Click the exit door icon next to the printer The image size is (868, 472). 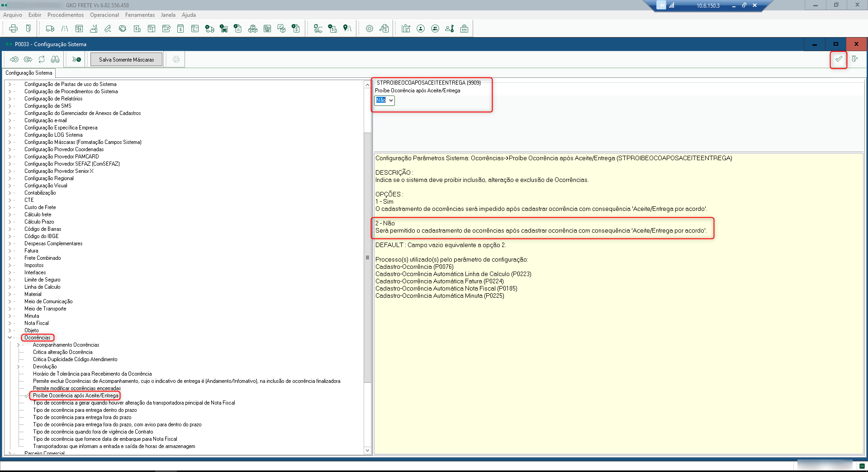pyautogui.click(x=28, y=29)
